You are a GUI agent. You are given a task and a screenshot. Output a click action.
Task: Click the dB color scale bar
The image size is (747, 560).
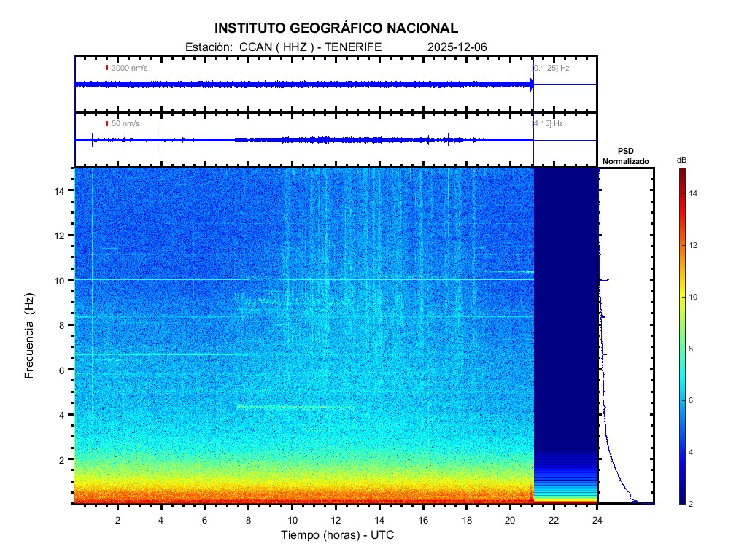click(681, 335)
